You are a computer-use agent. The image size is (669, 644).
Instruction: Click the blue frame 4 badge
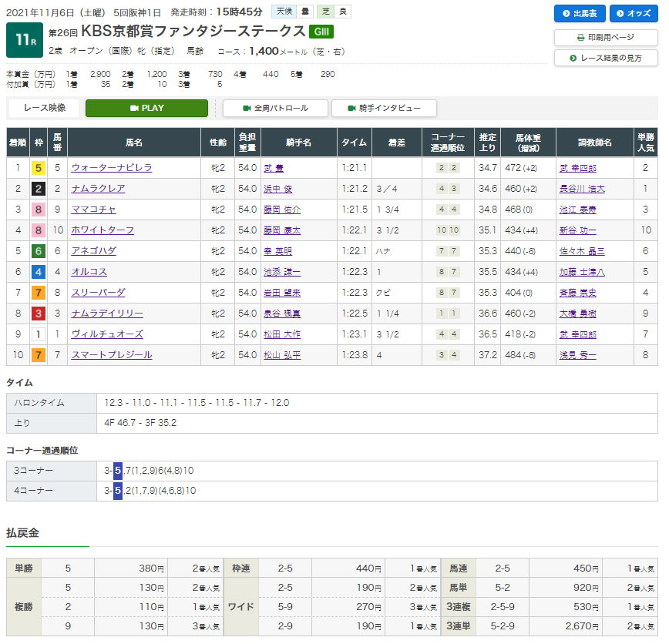[36, 272]
